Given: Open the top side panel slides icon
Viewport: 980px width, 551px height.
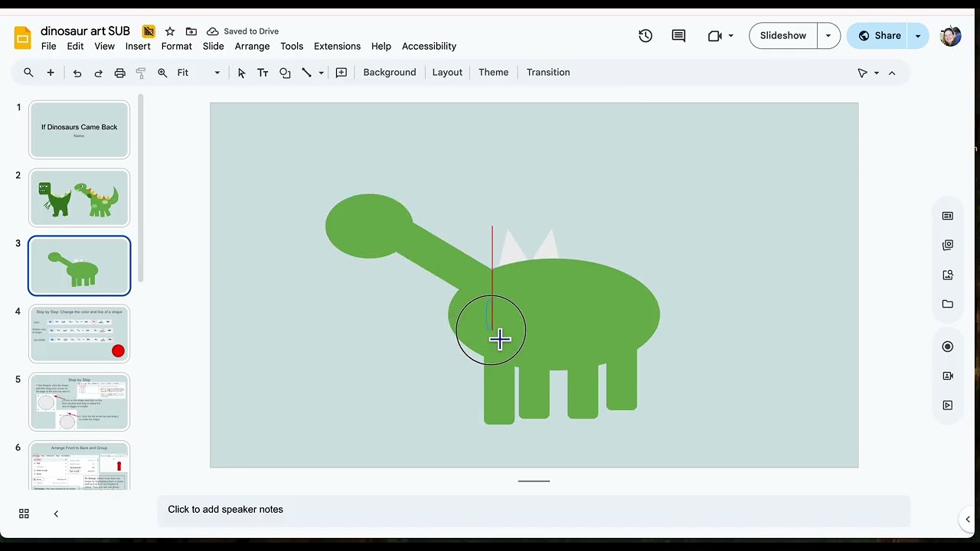Looking at the screenshot, I should [948, 216].
